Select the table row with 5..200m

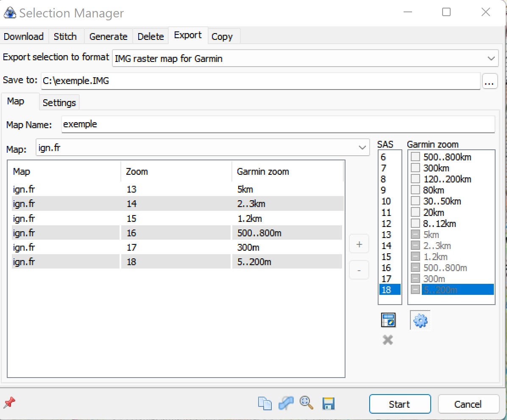coord(177,261)
